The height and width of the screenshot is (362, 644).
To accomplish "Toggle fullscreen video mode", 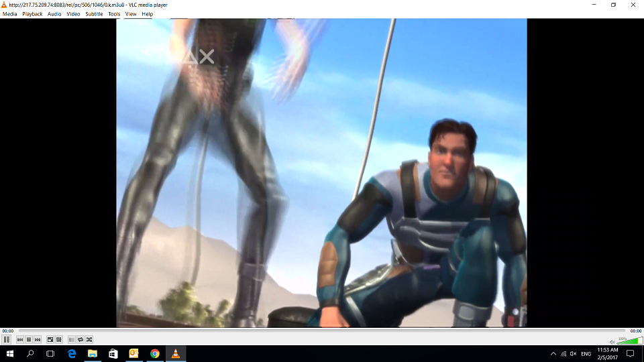I will pyautogui.click(x=50, y=339).
